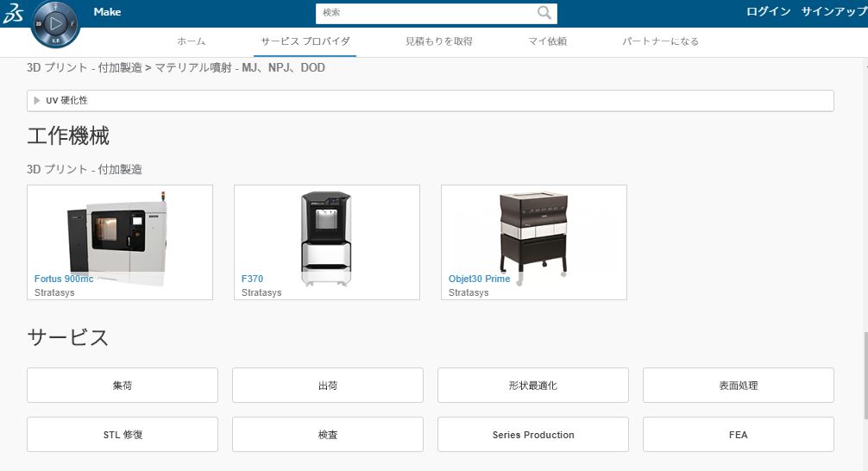Click the search magnifier icon
868x471 pixels.
(x=544, y=13)
